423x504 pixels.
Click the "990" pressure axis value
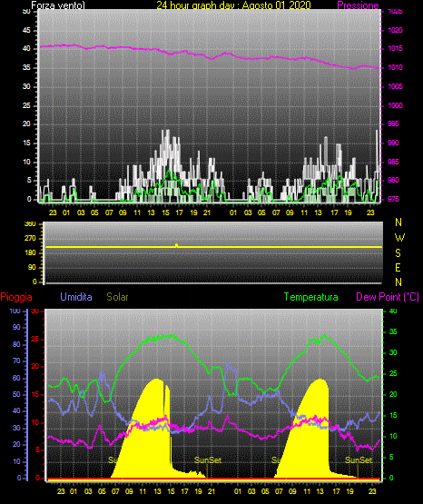click(393, 143)
